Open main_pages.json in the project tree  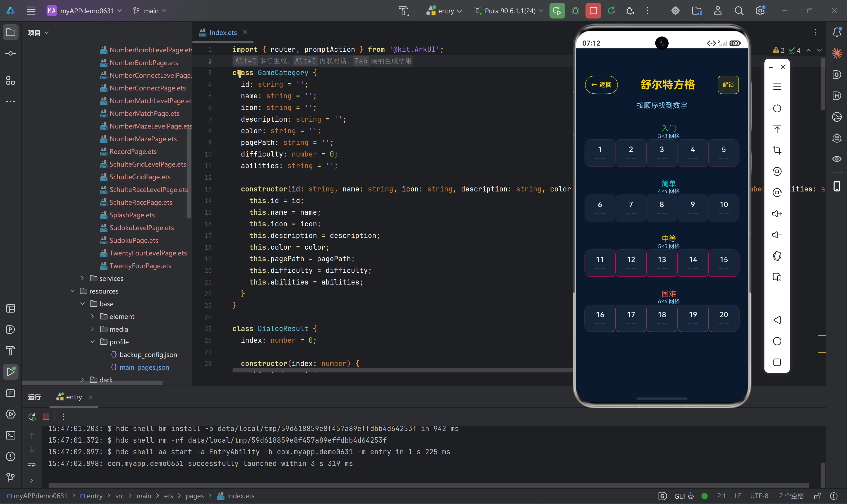point(144,368)
